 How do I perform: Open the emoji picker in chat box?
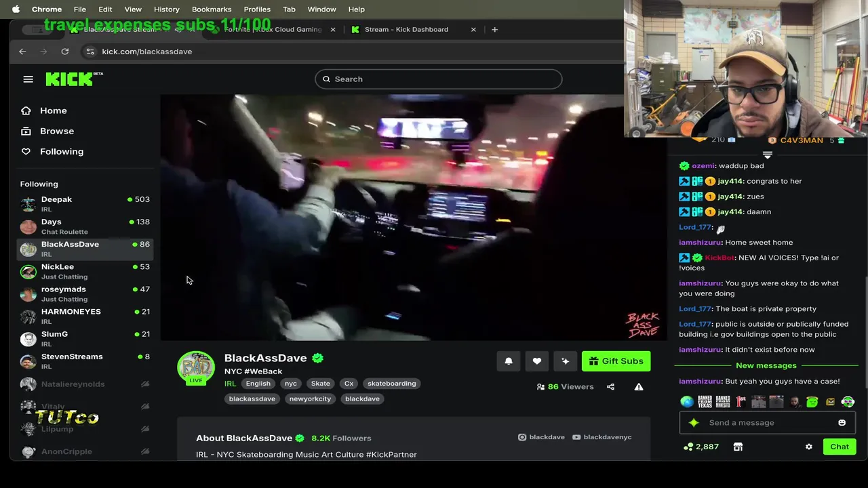pyautogui.click(x=842, y=422)
